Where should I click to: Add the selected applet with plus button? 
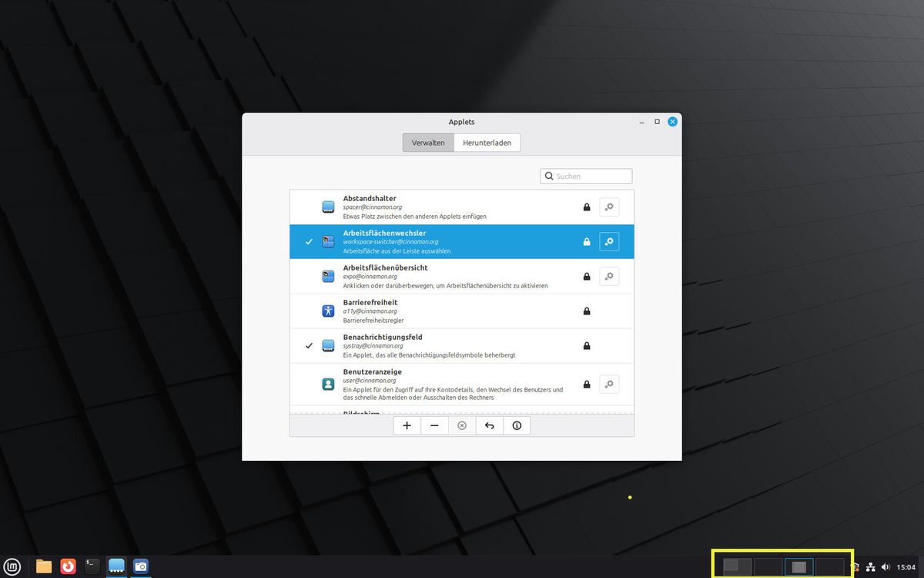click(407, 425)
